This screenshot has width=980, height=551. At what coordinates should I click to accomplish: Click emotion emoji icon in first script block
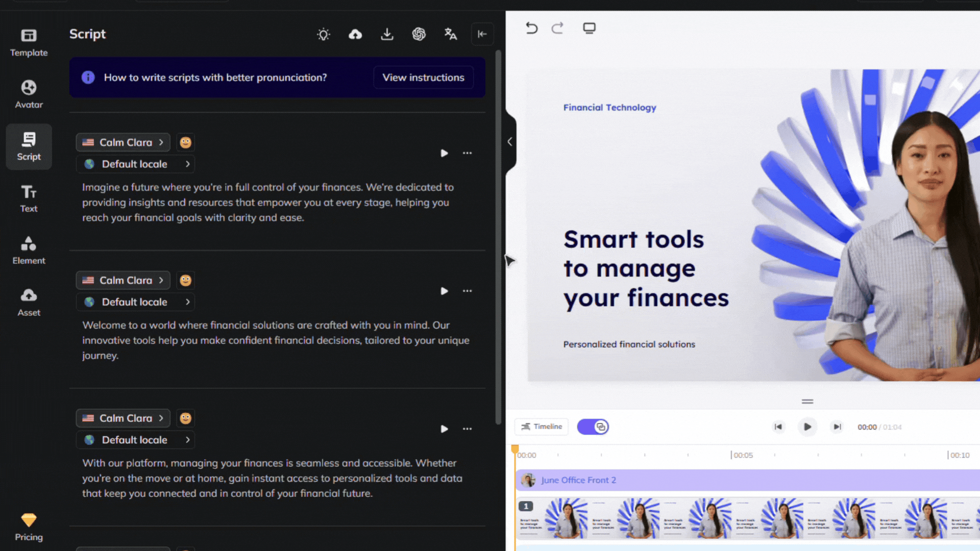pyautogui.click(x=185, y=142)
